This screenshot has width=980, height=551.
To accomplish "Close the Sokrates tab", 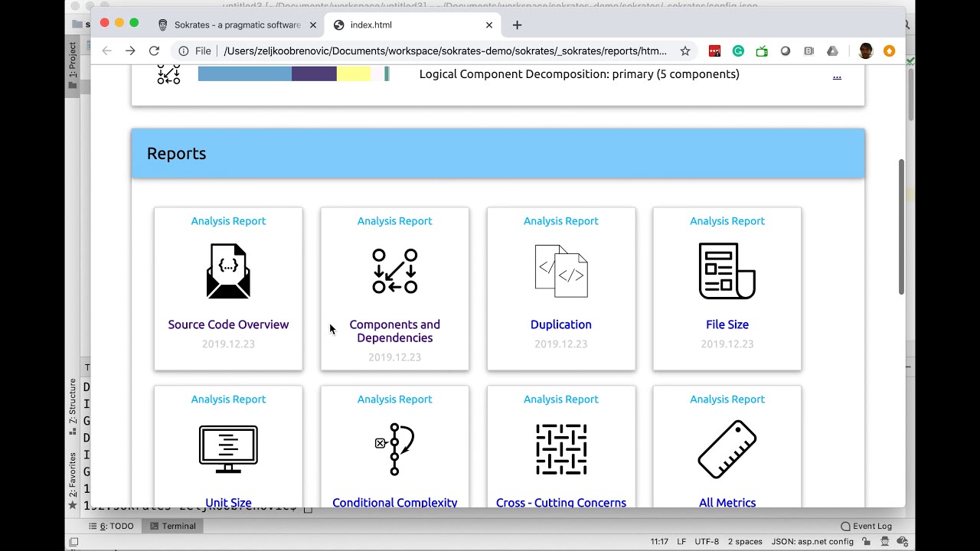I will point(313,25).
